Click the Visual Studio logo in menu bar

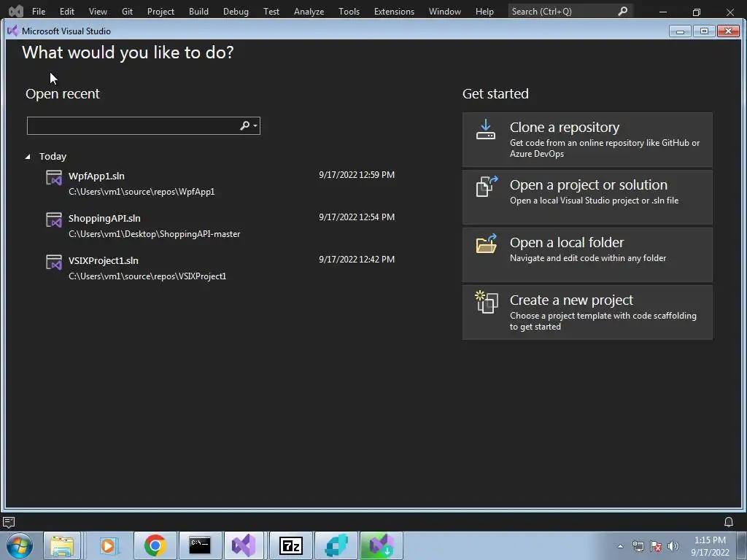(16, 10)
